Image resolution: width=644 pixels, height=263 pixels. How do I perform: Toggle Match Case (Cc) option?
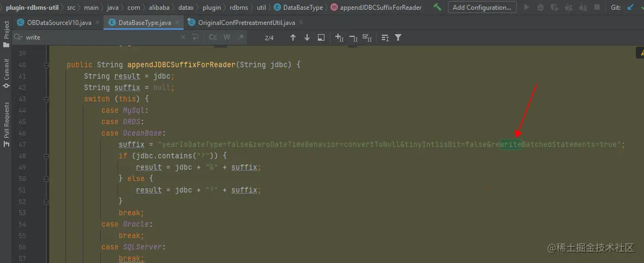(213, 37)
